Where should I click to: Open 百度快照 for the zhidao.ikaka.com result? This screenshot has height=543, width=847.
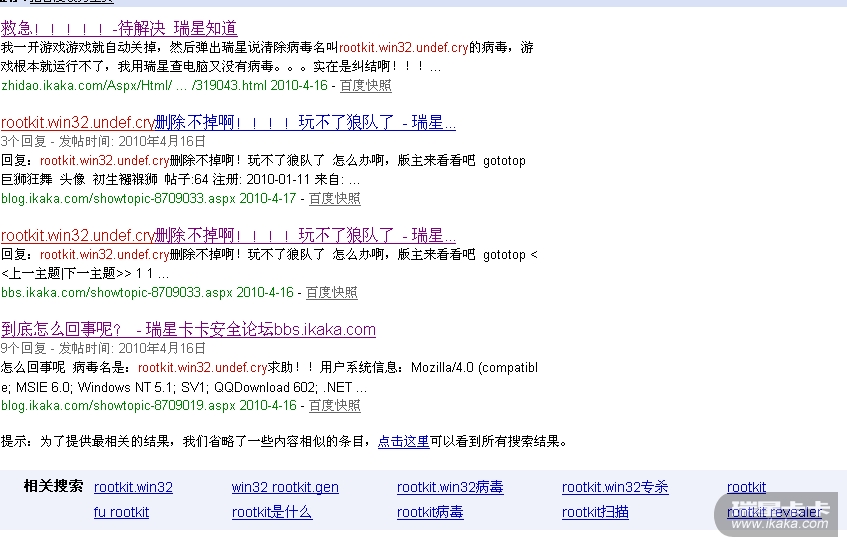tap(366, 86)
